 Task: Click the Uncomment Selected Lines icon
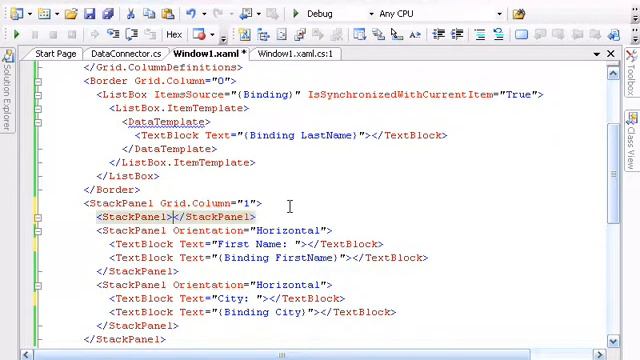click(x=498, y=34)
